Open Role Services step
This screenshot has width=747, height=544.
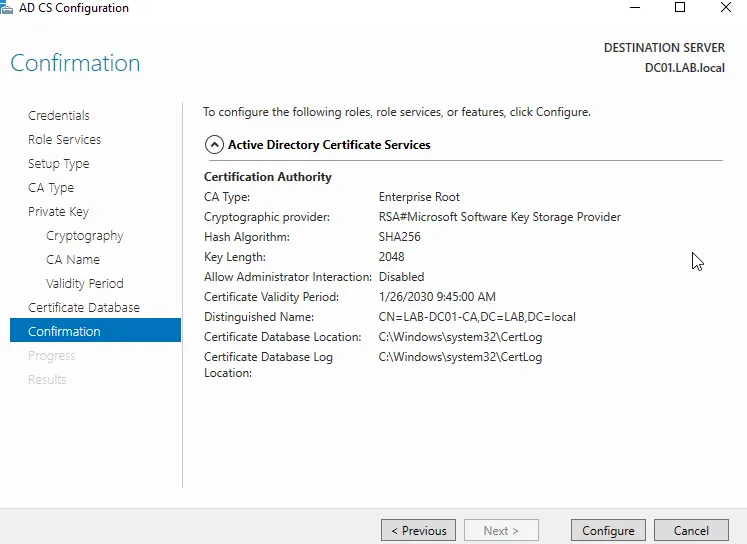click(x=64, y=140)
